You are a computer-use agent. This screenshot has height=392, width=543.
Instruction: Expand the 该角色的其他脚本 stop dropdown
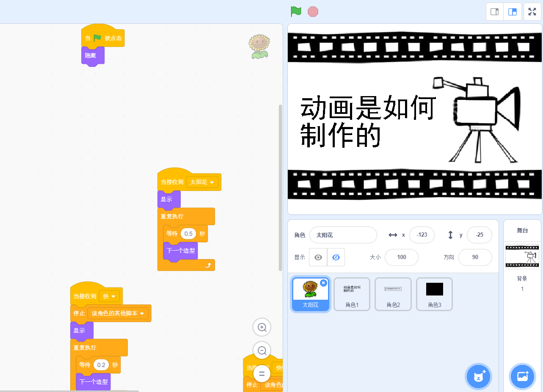pyautogui.click(x=119, y=313)
